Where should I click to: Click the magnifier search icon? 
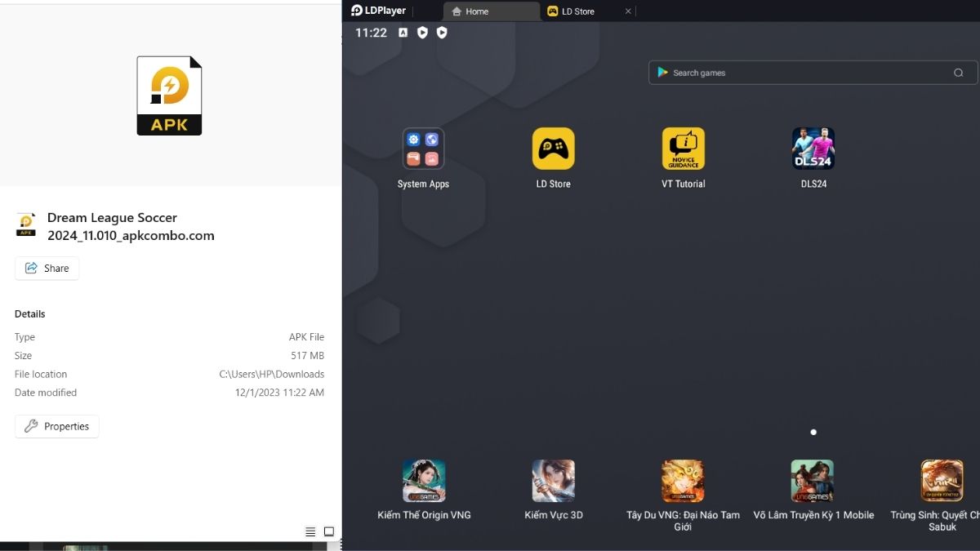(958, 73)
